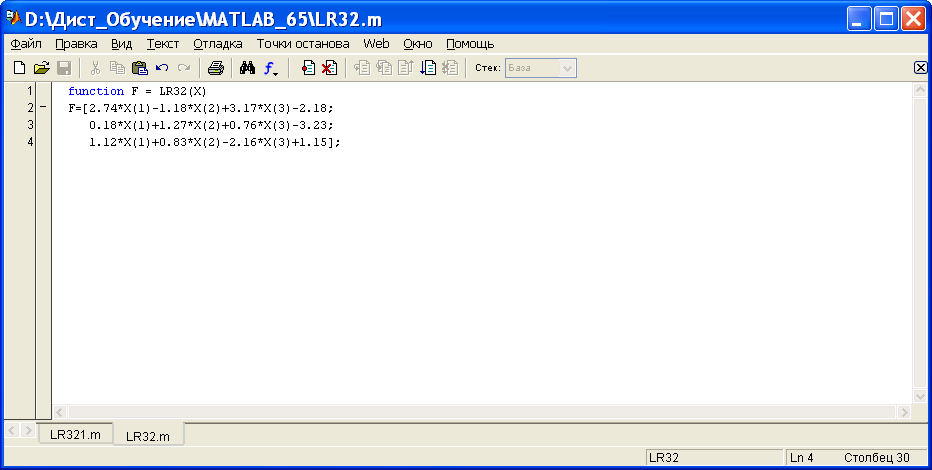Open the Файл menu
Screen dimensions: 932x470
26,44
